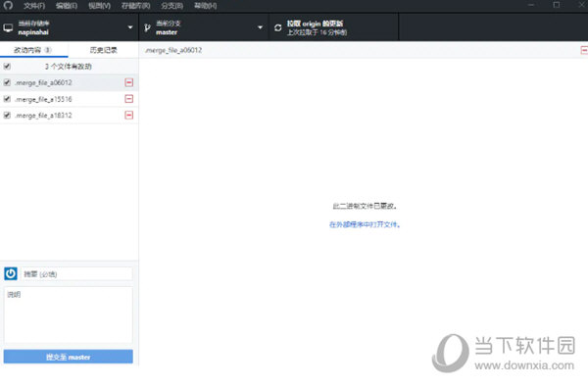Open the 帮助(H) menu
This screenshot has height=387, width=588.
pyautogui.click(x=206, y=6)
